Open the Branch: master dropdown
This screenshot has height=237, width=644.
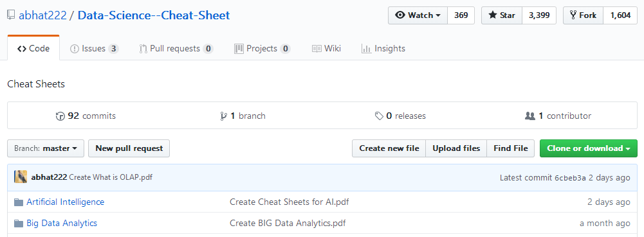click(46, 148)
